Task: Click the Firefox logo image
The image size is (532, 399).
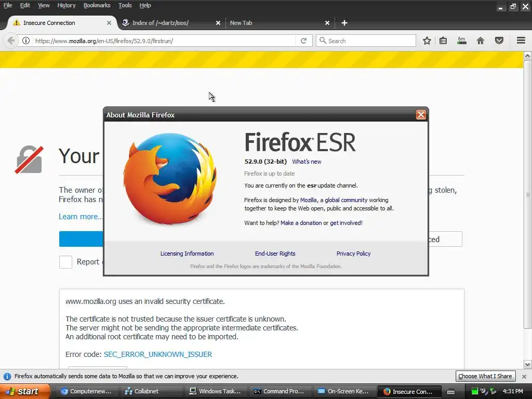Action: pyautogui.click(x=170, y=179)
